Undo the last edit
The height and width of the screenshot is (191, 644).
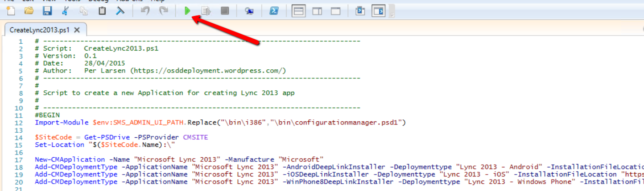point(145,11)
